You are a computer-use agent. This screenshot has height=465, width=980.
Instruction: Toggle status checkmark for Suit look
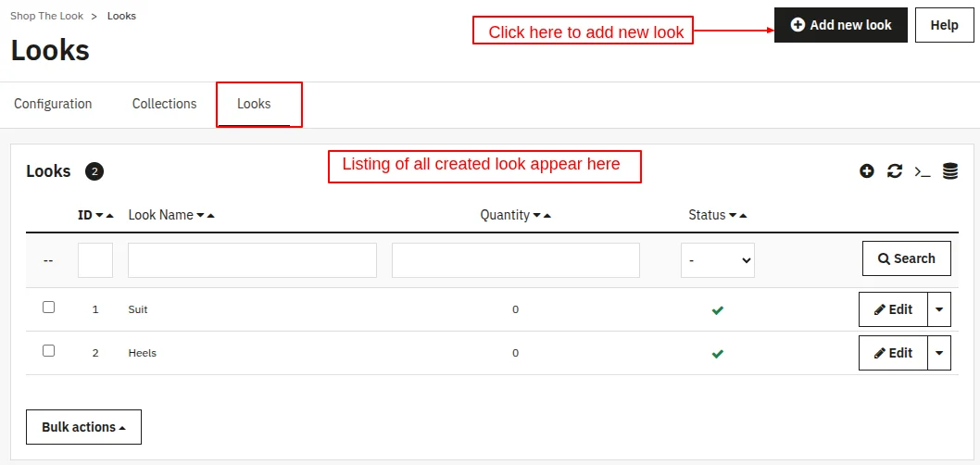click(x=718, y=310)
